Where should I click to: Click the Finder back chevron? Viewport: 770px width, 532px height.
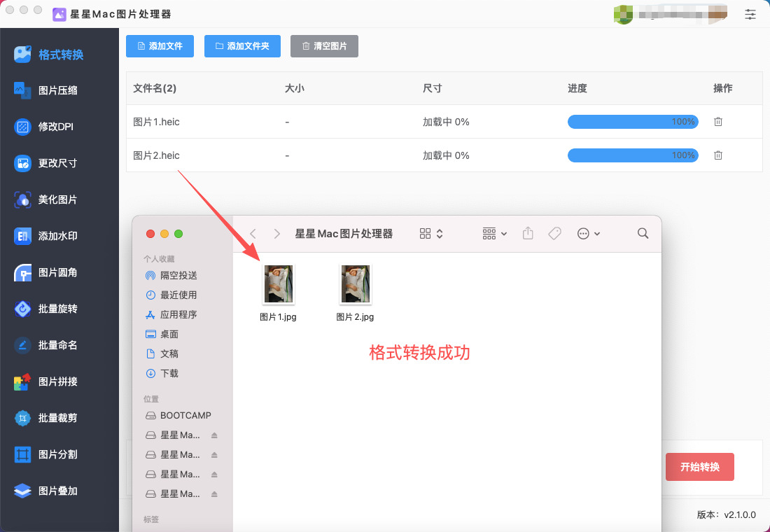tap(253, 234)
